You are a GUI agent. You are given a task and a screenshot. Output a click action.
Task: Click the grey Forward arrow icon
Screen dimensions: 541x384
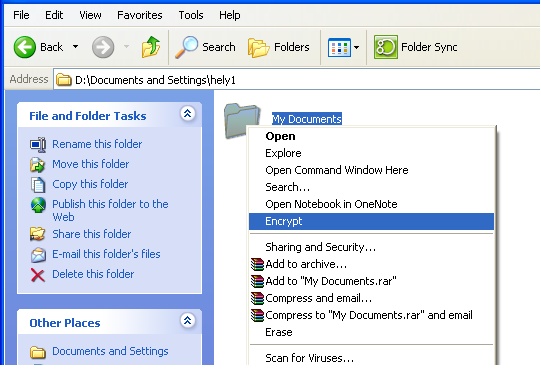(x=103, y=47)
